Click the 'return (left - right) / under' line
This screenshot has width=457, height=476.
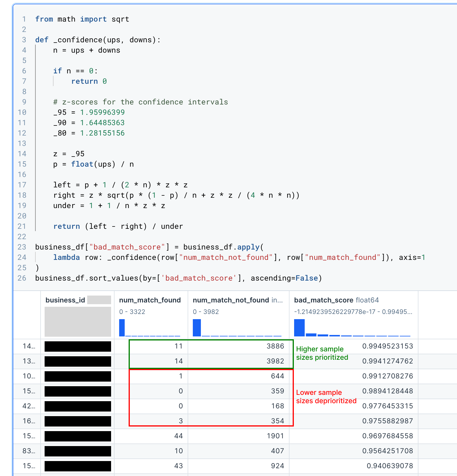click(118, 226)
